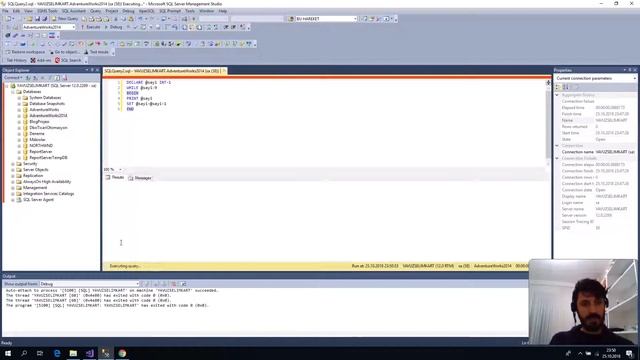Open Google Chrome from the taskbar
This screenshot has width=640, height=360.
tap(122, 353)
